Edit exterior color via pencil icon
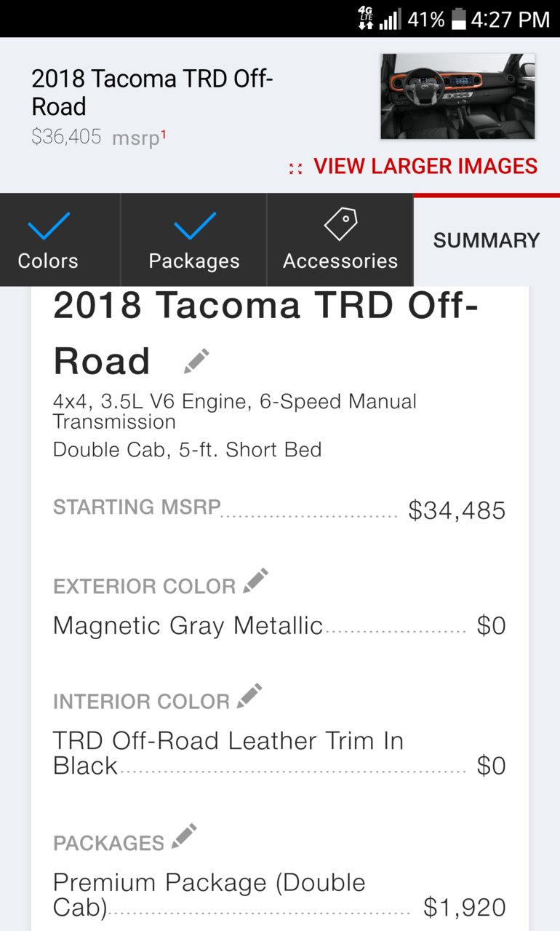560x931 pixels. (x=255, y=581)
